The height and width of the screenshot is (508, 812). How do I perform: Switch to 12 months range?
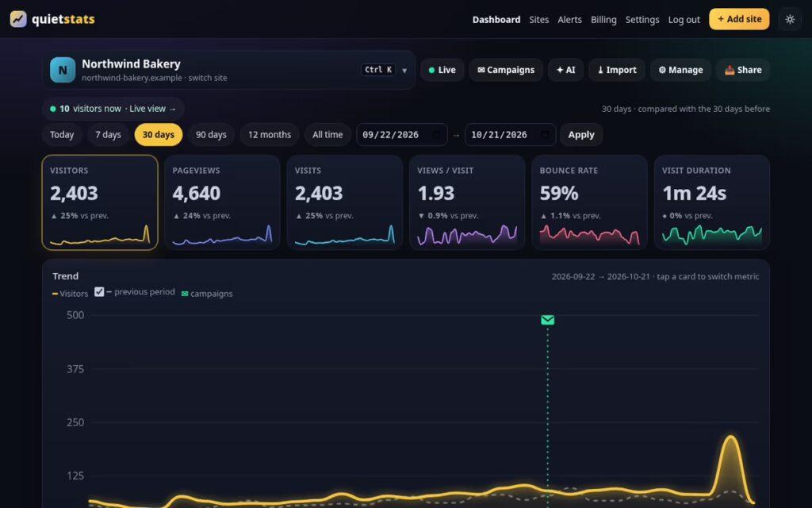coord(270,135)
